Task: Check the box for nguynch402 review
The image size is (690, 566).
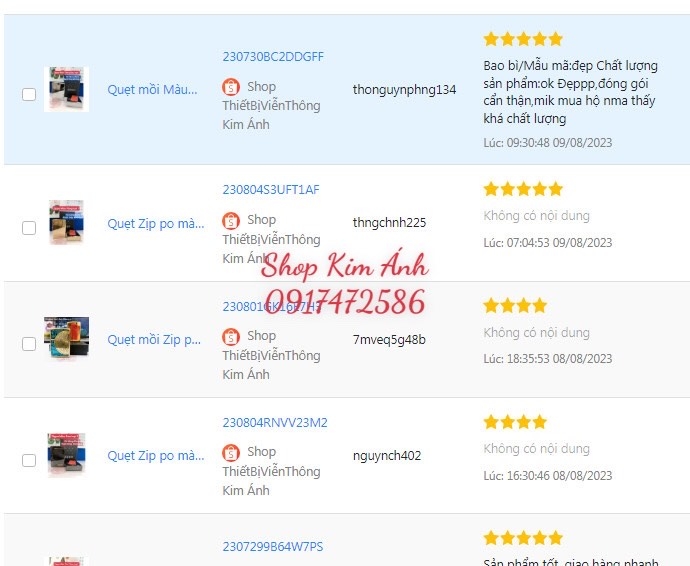Action: (x=29, y=460)
